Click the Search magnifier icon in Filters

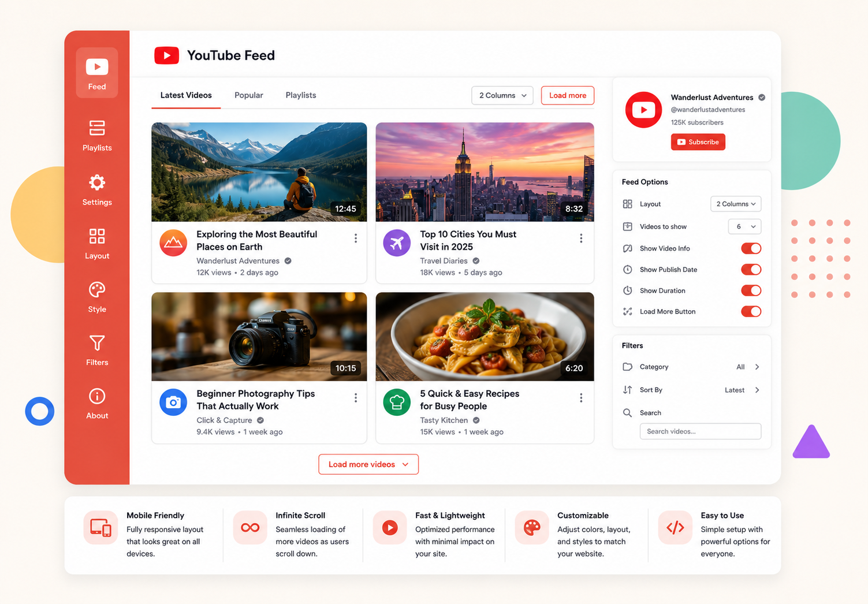(x=628, y=413)
